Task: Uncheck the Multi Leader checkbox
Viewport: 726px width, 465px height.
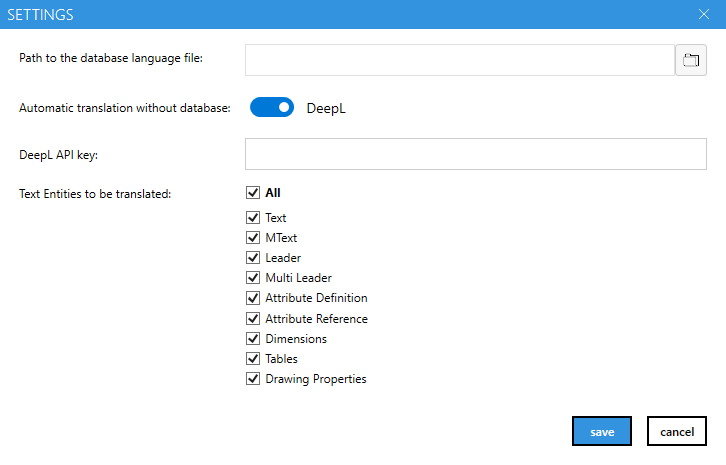Action: (x=253, y=278)
